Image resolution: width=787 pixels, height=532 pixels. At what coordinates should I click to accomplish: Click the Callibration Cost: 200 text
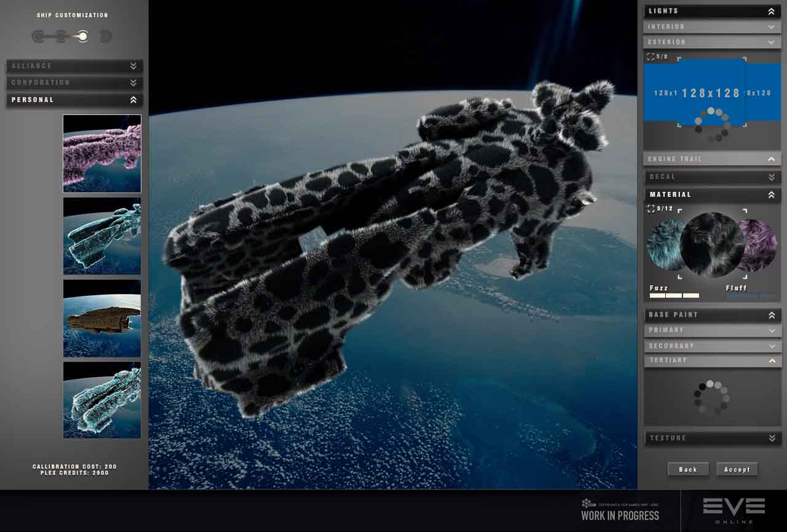tap(74, 467)
